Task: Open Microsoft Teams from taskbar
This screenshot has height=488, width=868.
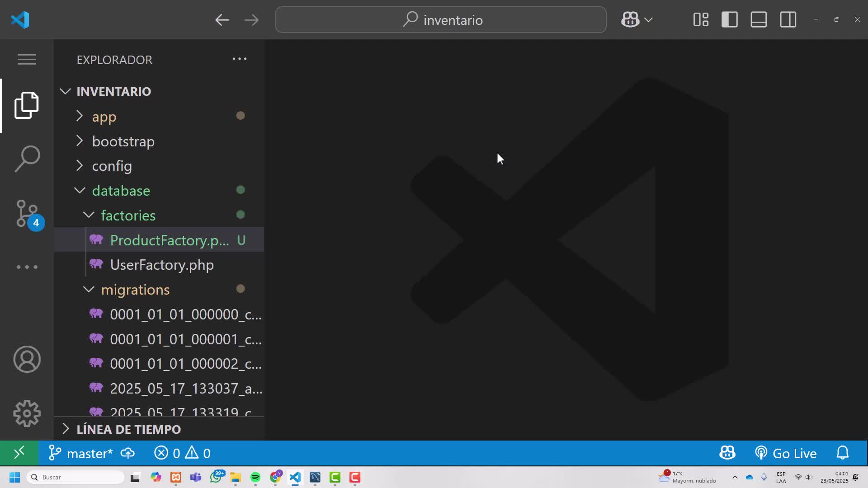Action: [x=196, y=477]
